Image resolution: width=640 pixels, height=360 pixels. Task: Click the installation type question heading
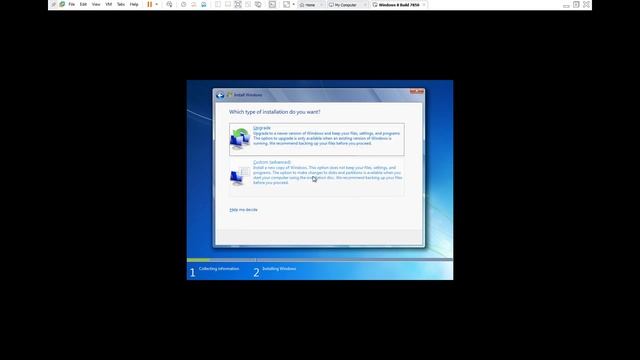(x=275, y=112)
